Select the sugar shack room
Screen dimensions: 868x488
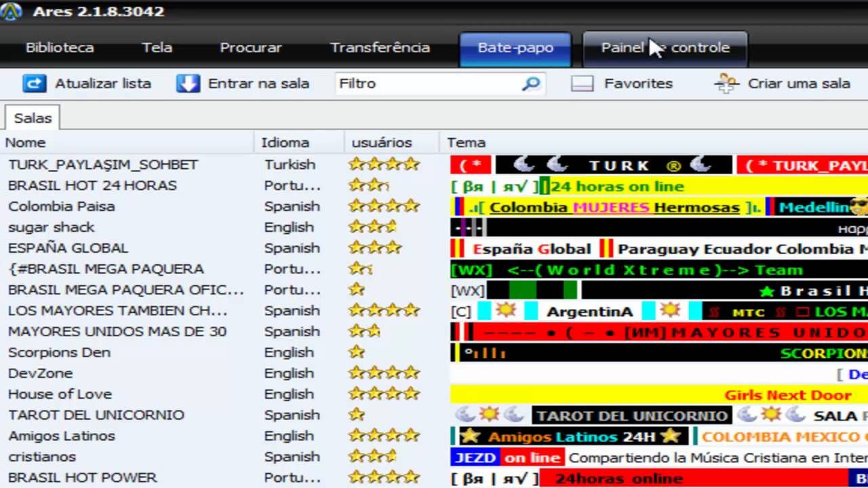(51, 227)
